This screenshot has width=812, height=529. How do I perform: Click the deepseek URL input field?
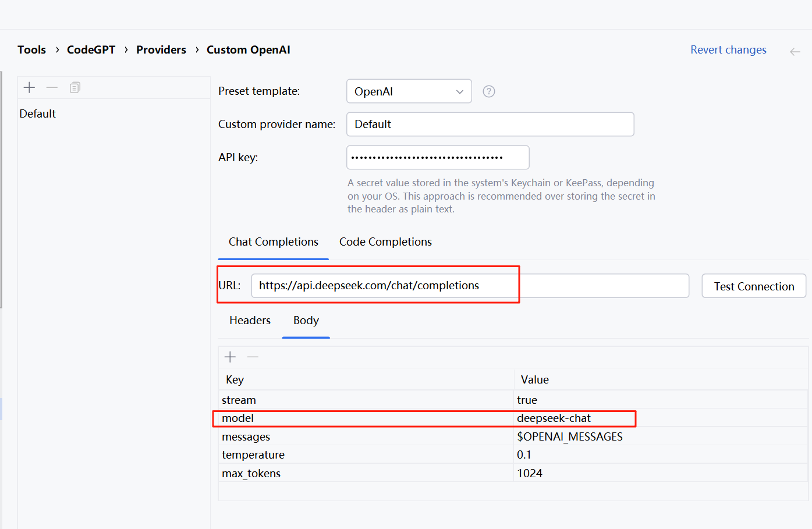point(470,286)
